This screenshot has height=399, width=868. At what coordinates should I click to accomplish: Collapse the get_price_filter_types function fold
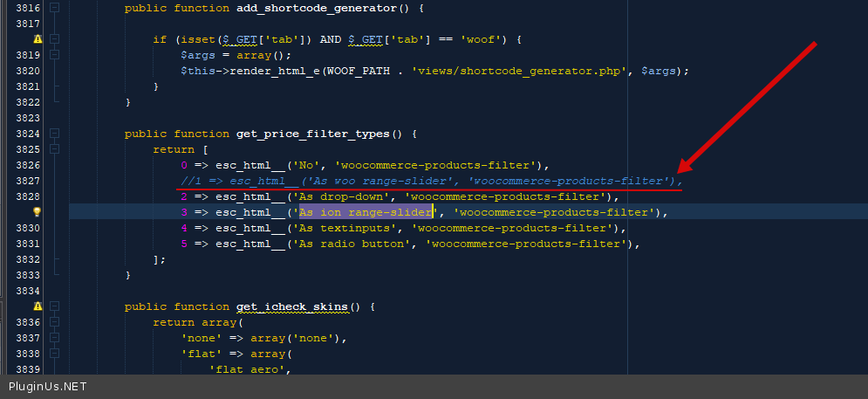point(55,134)
